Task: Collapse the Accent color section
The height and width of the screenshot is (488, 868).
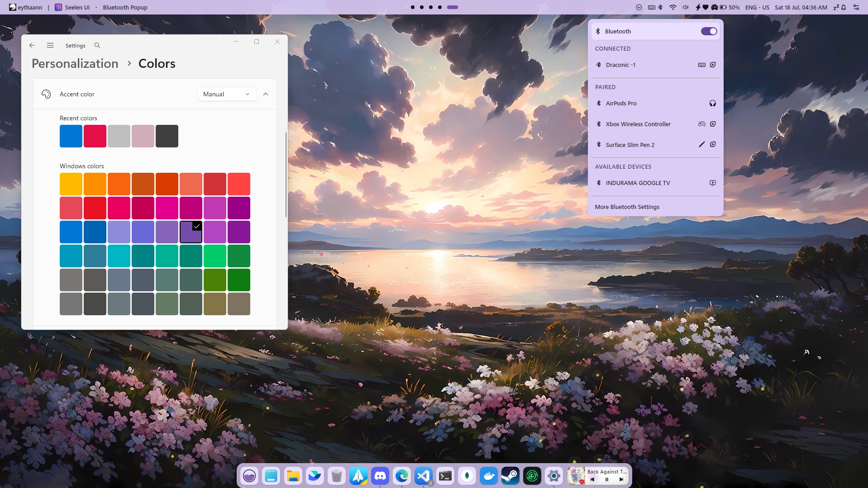Action: click(x=266, y=94)
